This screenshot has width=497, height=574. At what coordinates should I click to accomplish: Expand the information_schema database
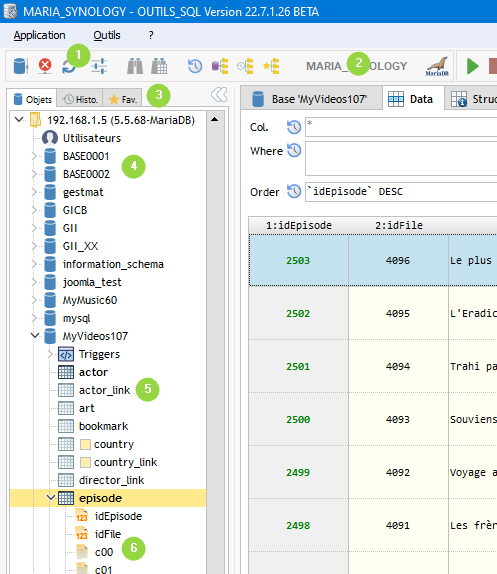coord(34,264)
